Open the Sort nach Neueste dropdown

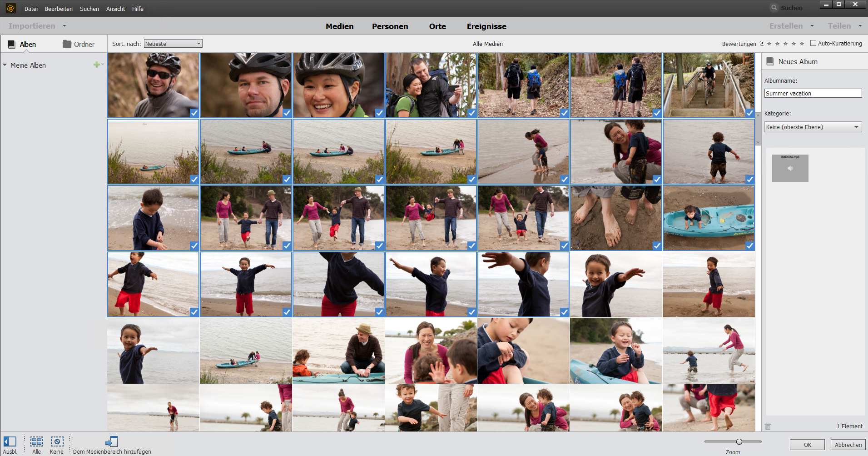coord(173,44)
